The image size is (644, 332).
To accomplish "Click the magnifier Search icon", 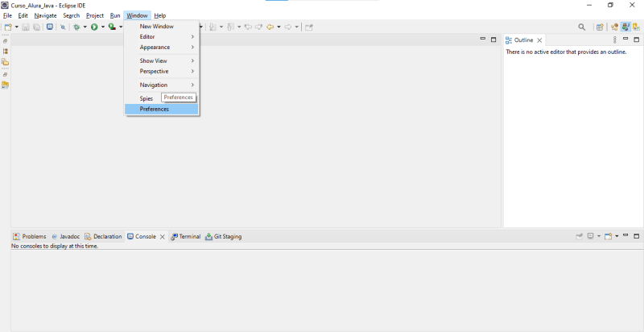I will click(x=581, y=27).
